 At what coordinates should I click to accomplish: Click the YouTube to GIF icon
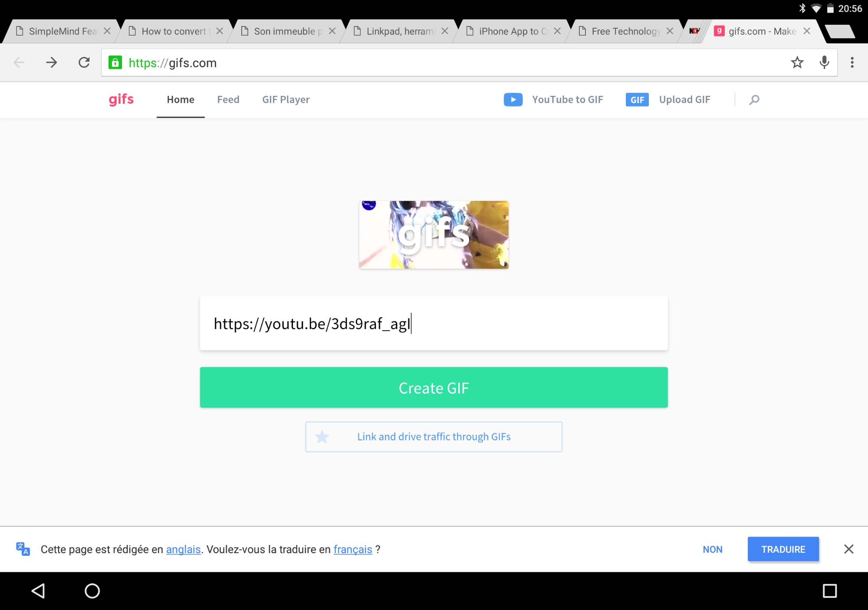tap(514, 99)
